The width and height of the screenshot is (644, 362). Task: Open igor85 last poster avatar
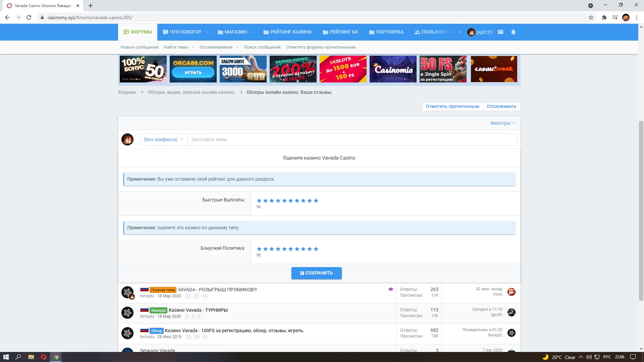pos(511,312)
